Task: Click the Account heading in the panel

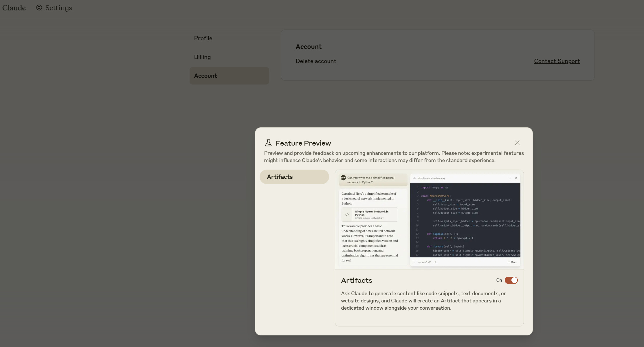Action: click(309, 47)
